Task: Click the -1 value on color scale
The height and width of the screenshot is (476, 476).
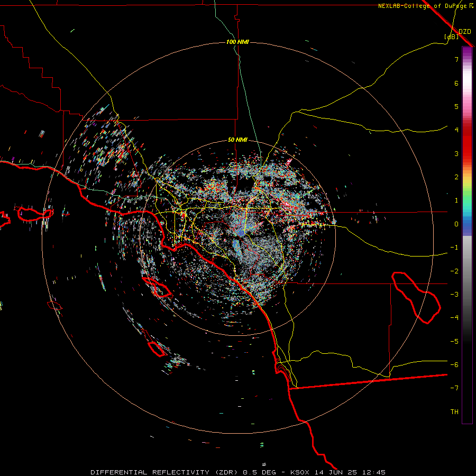Action: click(x=454, y=248)
